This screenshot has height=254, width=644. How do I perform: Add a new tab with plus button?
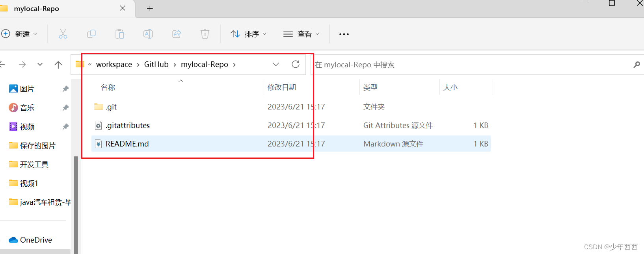150,9
